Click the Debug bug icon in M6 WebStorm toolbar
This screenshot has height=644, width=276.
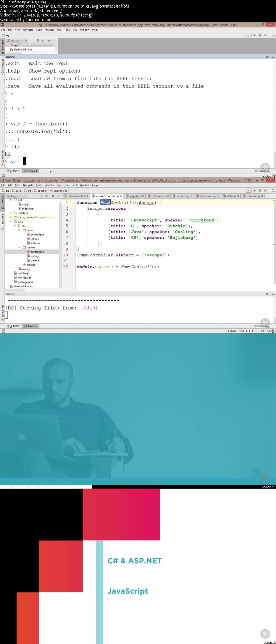(260, 35)
